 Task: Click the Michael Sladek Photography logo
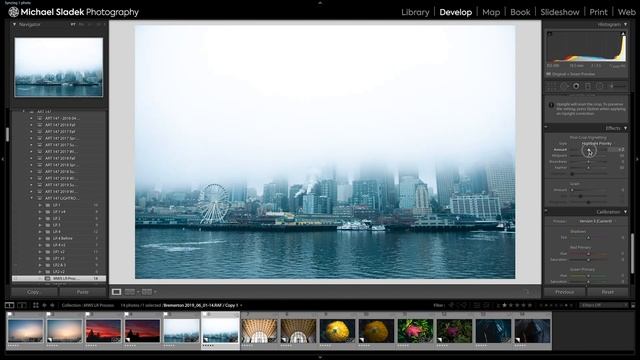(74, 12)
